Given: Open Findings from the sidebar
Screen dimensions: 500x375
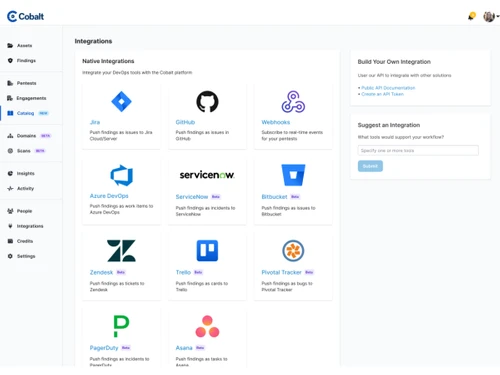Looking at the screenshot, I should (x=26, y=60).
